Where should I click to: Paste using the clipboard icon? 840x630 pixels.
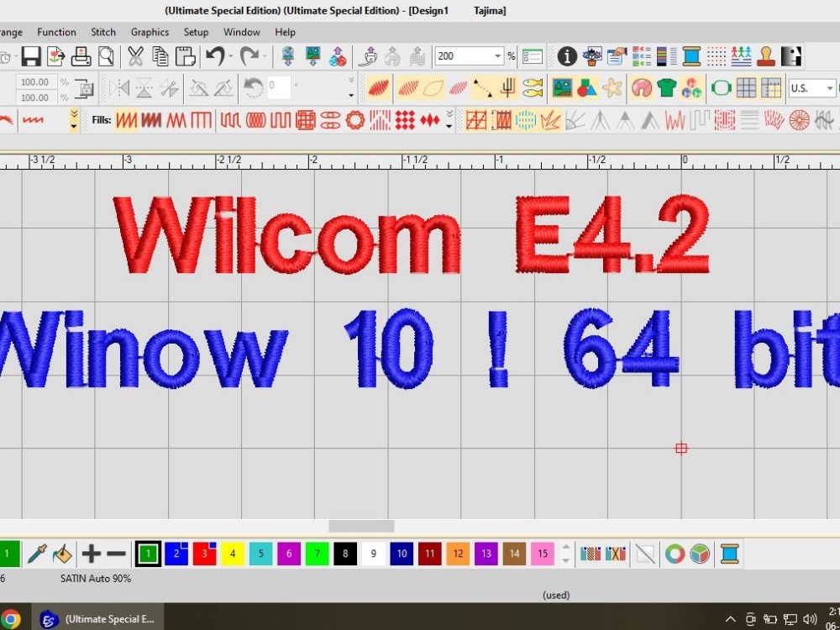click(x=186, y=56)
